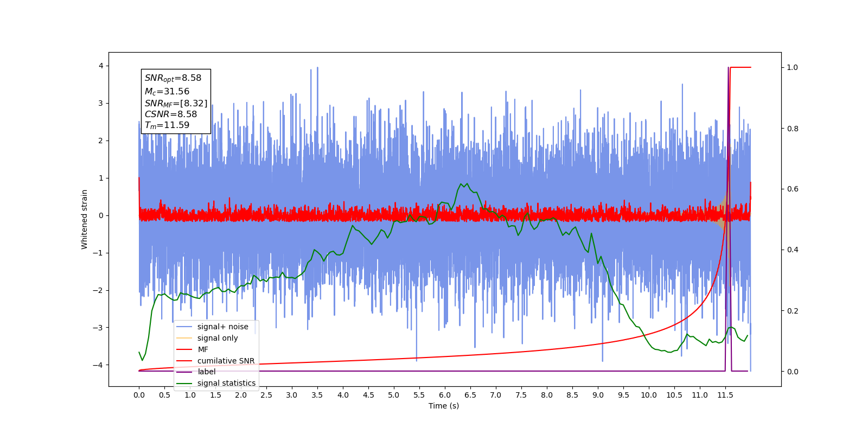
Task: Click left y-axis tick label −1
Action: (x=98, y=253)
